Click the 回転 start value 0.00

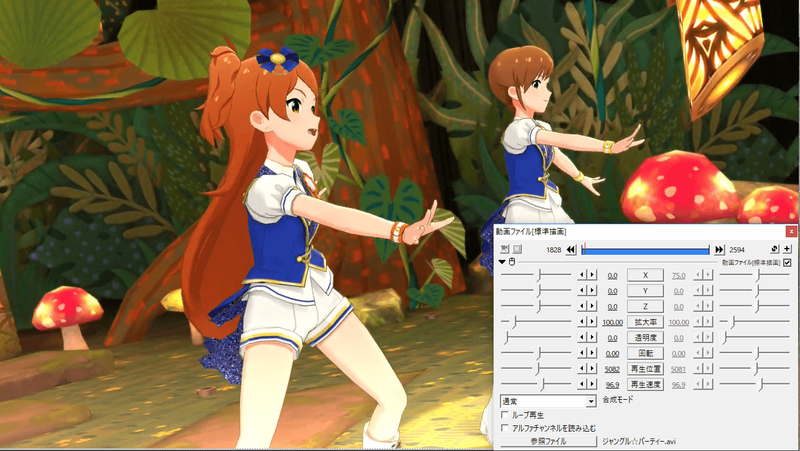[x=612, y=354]
